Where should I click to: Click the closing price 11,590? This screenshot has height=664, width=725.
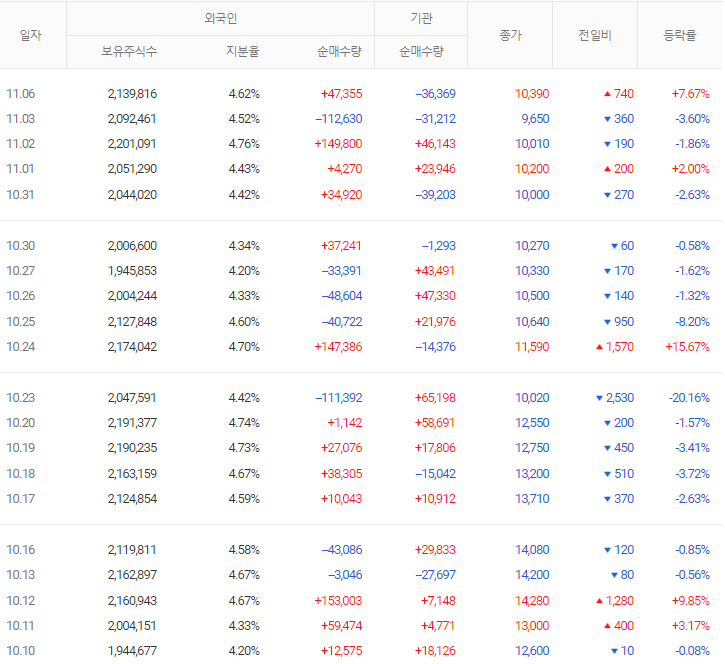tap(532, 346)
